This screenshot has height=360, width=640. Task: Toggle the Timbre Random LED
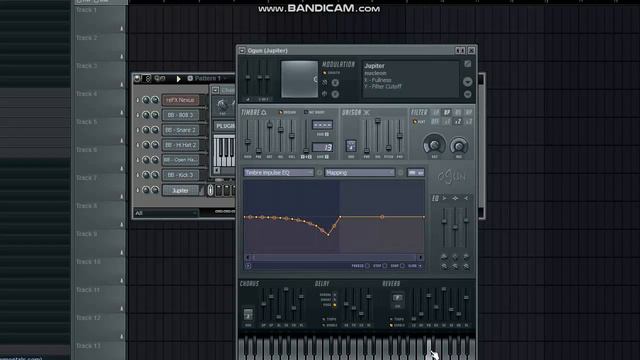pos(280,112)
